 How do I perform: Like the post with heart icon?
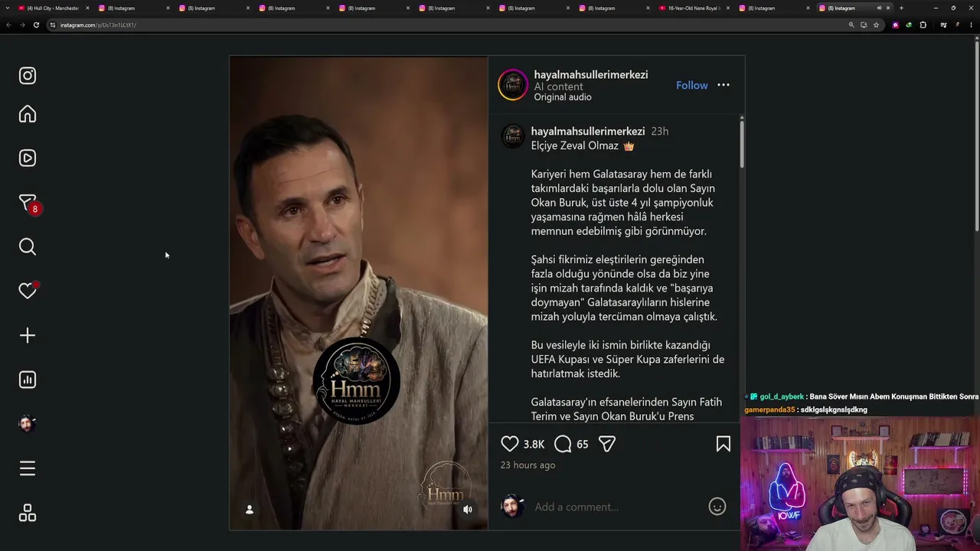point(510,444)
